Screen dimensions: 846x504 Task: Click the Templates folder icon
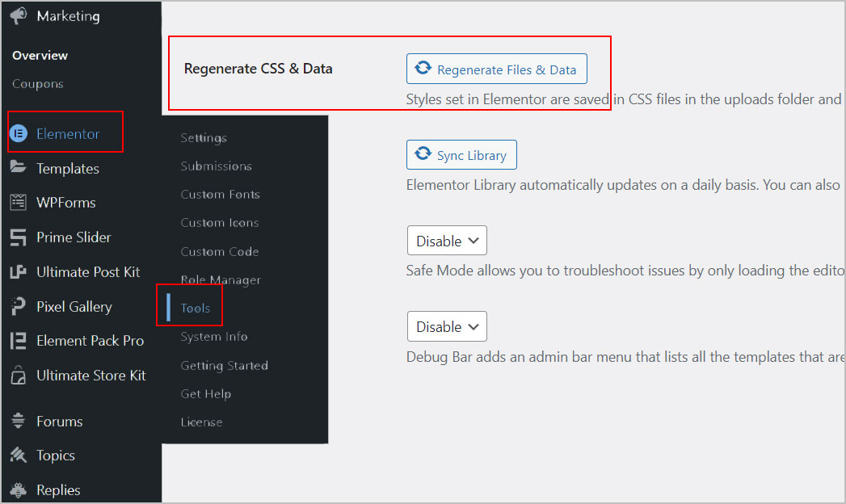(x=18, y=167)
